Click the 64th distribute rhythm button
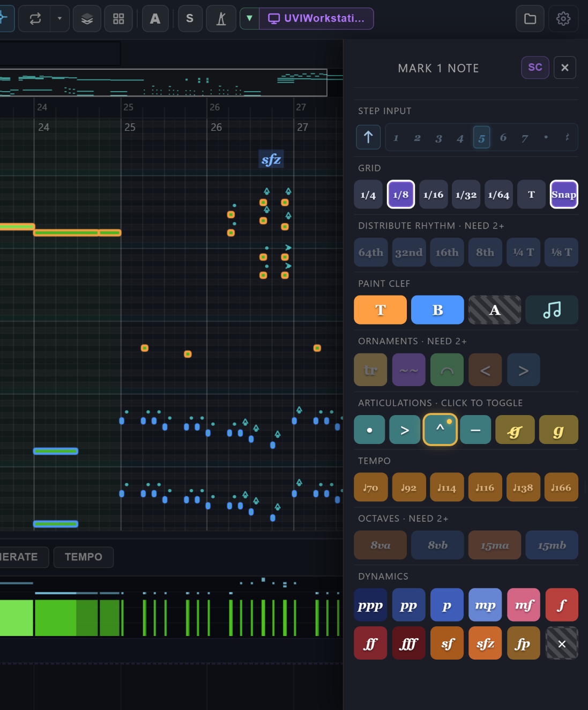The width and height of the screenshot is (588, 710). pos(371,252)
